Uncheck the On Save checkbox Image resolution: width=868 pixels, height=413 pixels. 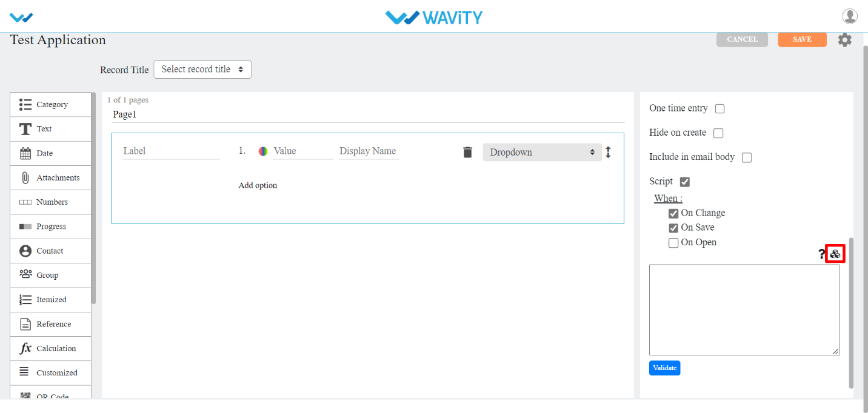pos(673,228)
